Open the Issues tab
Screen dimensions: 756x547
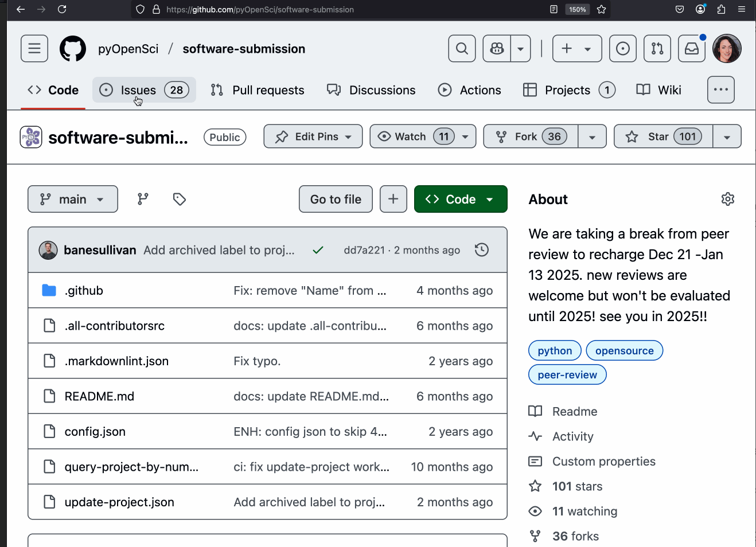144,90
